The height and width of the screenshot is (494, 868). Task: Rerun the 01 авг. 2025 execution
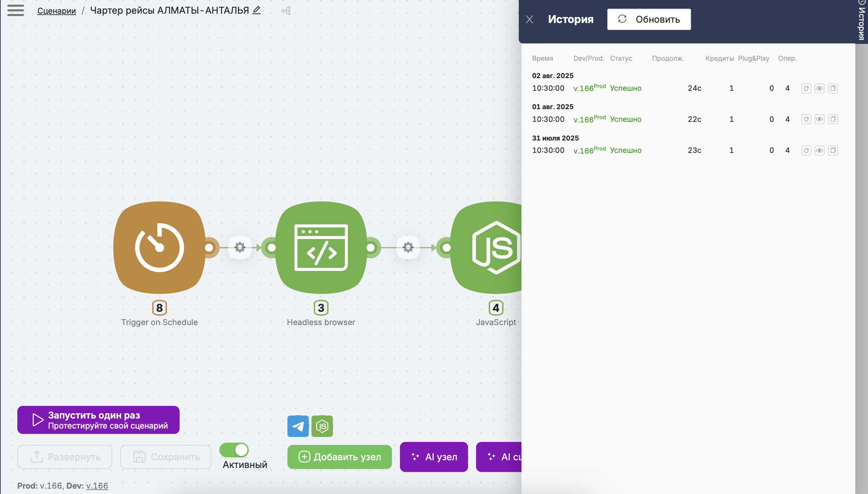806,119
